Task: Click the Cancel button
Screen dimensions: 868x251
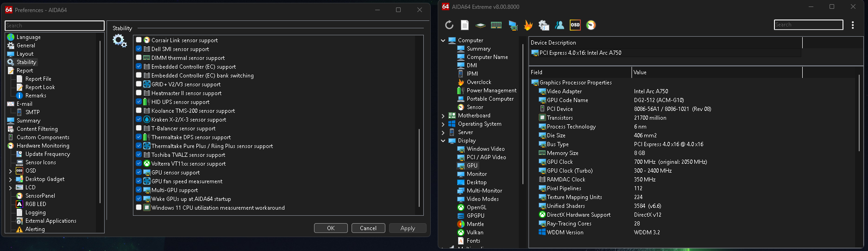Action: pyautogui.click(x=368, y=228)
